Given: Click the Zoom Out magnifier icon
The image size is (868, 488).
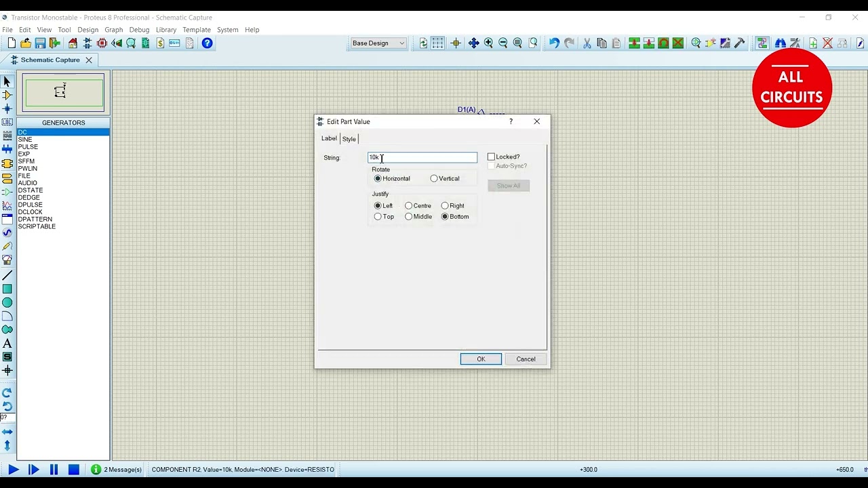Looking at the screenshot, I should 503,43.
